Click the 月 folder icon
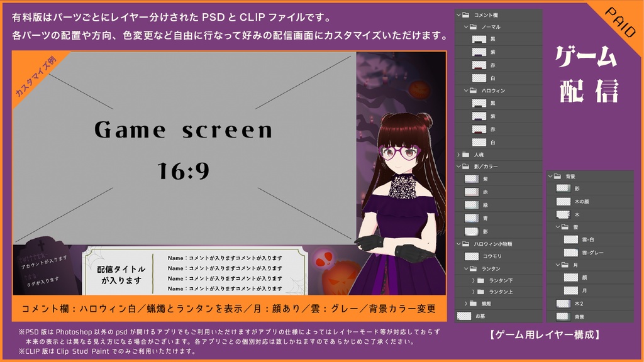 [564, 263]
